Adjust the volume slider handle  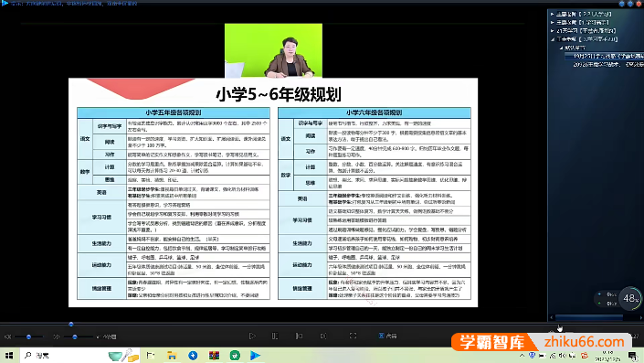[28, 336]
